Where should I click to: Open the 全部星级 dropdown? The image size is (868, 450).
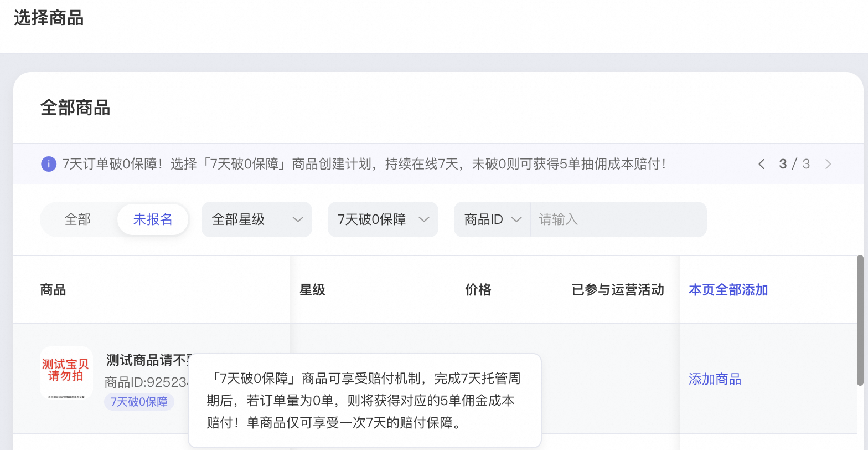click(x=257, y=219)
